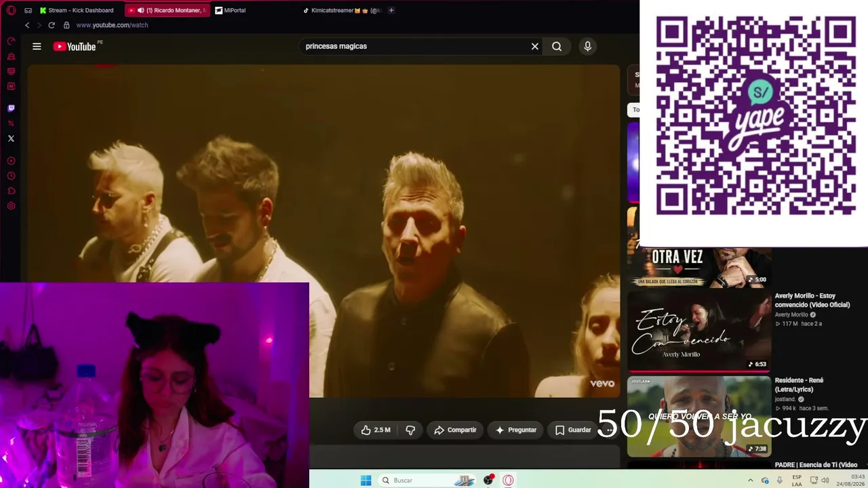Open the Opera GX main menu logo
The height and width of the screenshot is (488, 868).
(11, 10)
